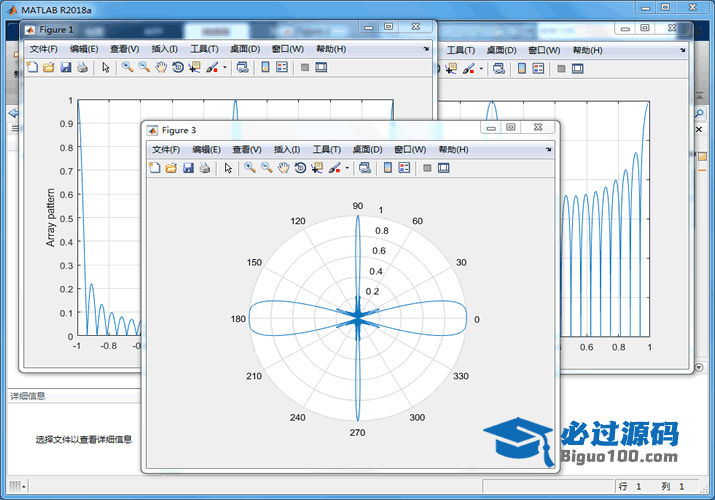
Task: Expand brush color dropdown arrow in Figure 3
Action: (347, 168)
